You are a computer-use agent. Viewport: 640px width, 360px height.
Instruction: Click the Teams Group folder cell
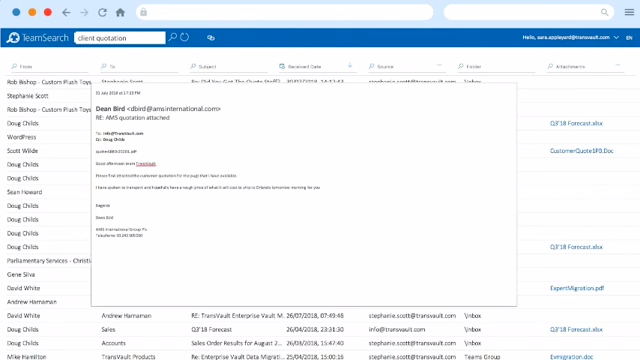(482, 357)
